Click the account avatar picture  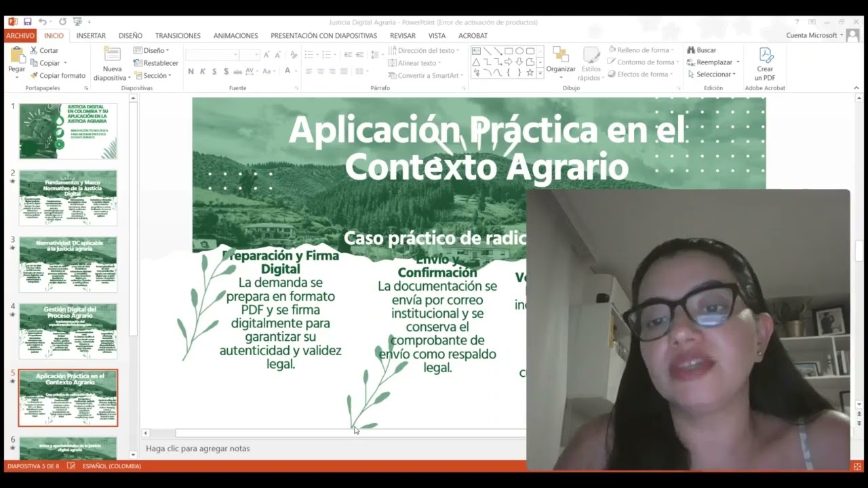coord(853,35)
